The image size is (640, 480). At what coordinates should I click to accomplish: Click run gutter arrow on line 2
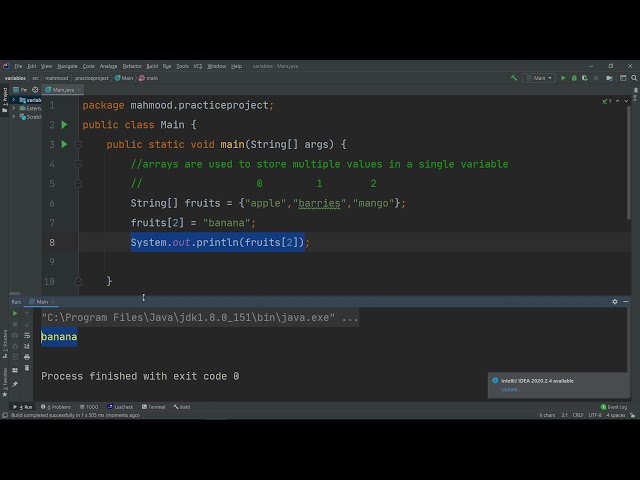[x=64, y=124]
